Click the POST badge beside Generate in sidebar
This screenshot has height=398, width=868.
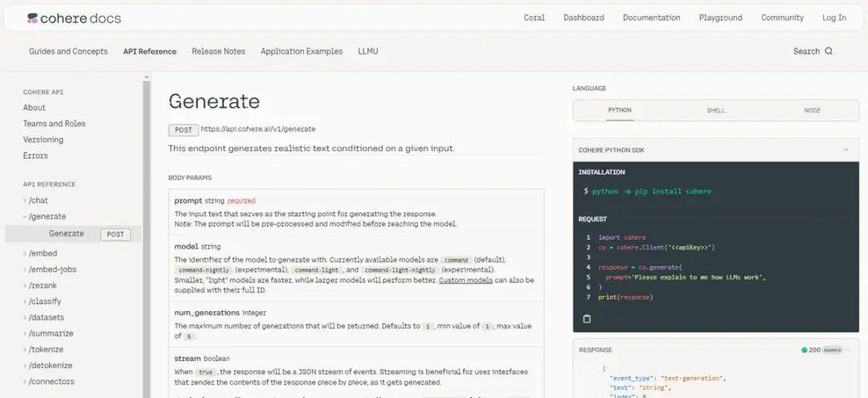115,234
